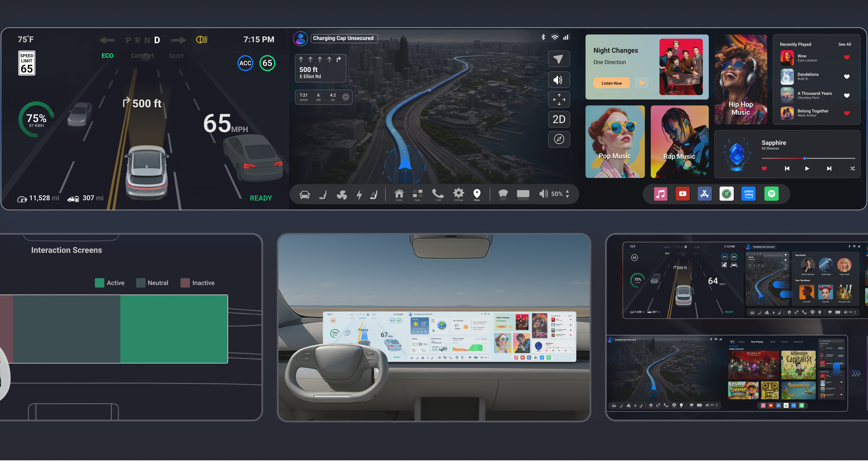Launch the Prime Video app
This screenshot has height=466, width=868.
(x=749, y=194)
